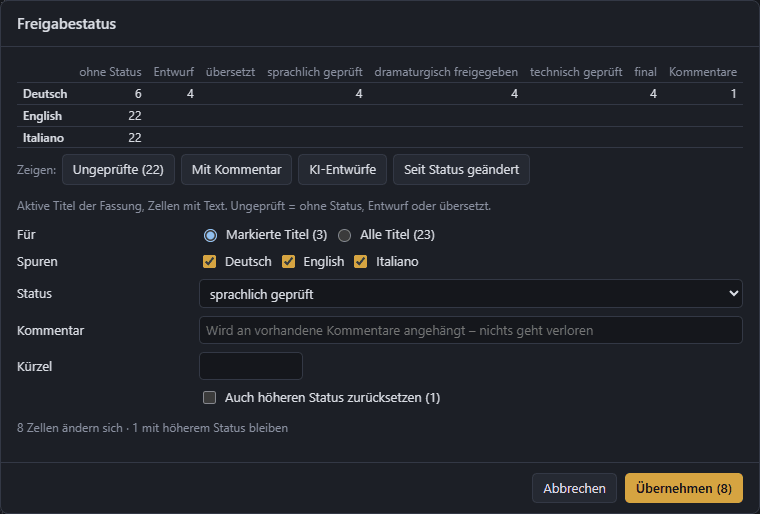Click the dramaturgisch freigegeben column header
The width and height of the screenshot is (760, 514).
[x=446, y=72]
